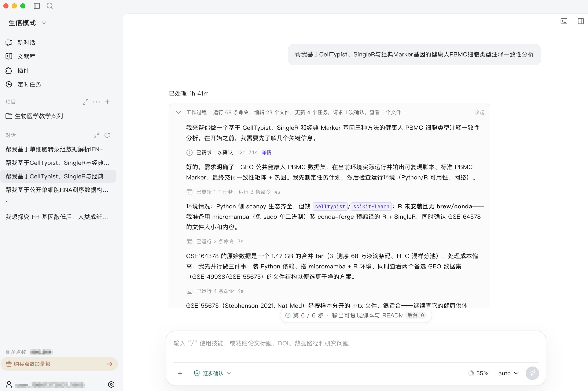Open the user profile avatar icon
Image resolution: width=588 pixels, height=391 pixels.
9,384
